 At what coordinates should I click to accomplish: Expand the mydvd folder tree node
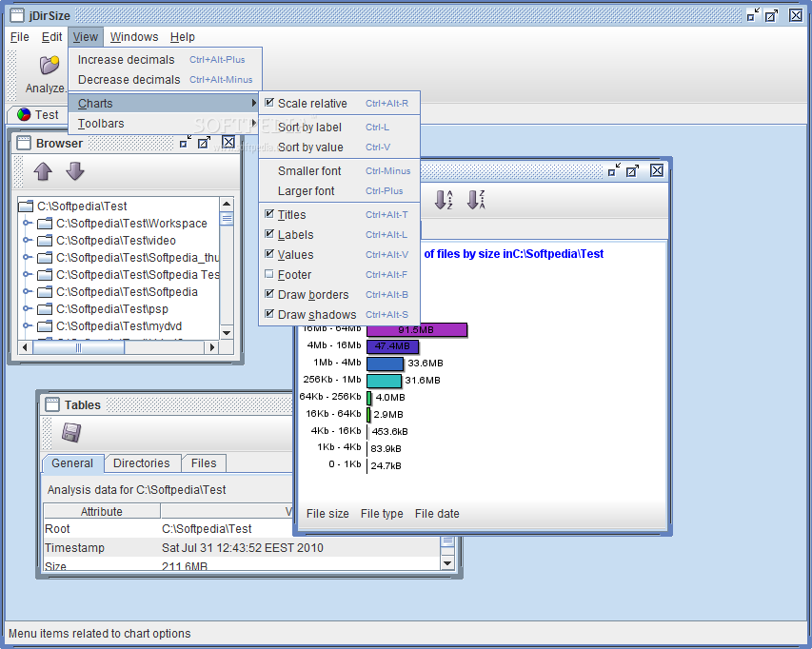pos(27,325)
